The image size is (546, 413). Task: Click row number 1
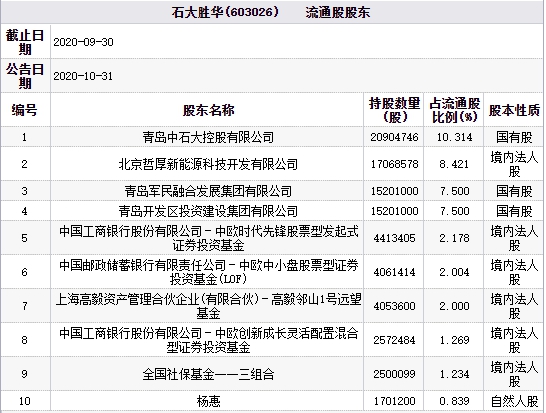click(x=24, y=137)
